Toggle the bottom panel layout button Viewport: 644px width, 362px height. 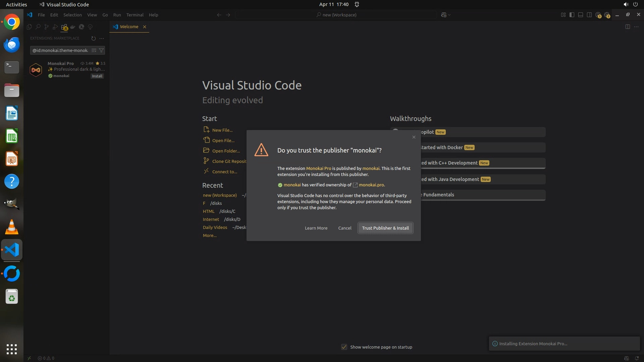[581, 15]
